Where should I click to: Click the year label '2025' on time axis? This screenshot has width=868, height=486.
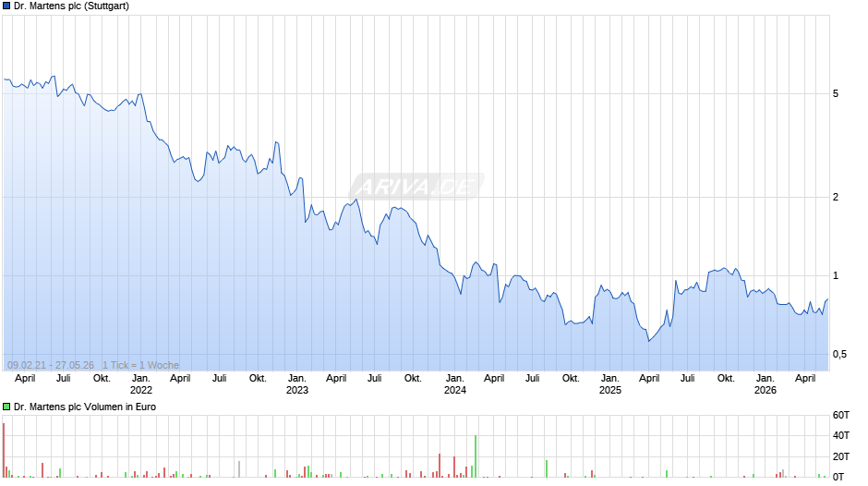point(610,390)
